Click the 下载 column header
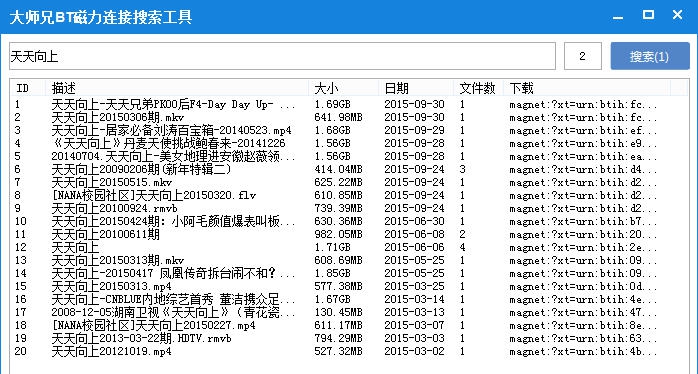 pyautogui.click(x=587, y=88)
